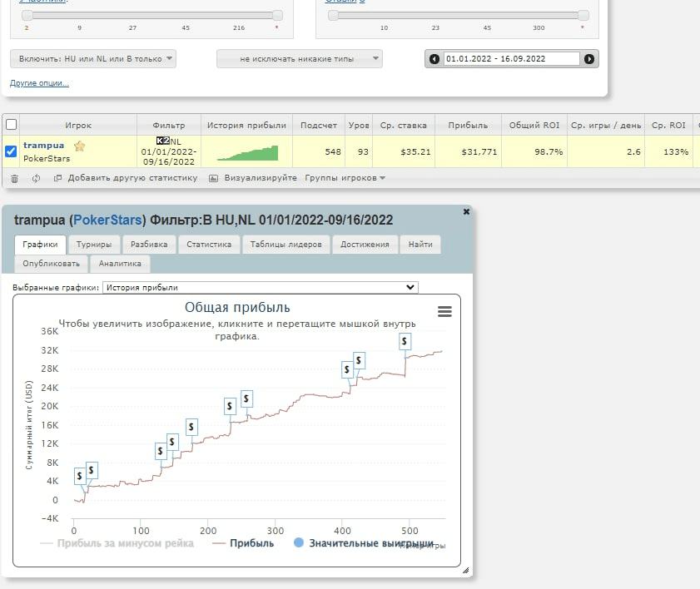700x589 pixels.
Task: Click the maximum handle of the 2–216 slider
Action: (x=278, y=15)
